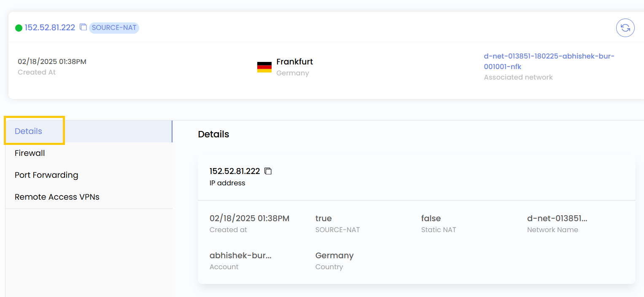Image resolution: width=644 pixels, height=297 pixels.
Task: Click the Country value Germany
Action: (x=334, y=255)
